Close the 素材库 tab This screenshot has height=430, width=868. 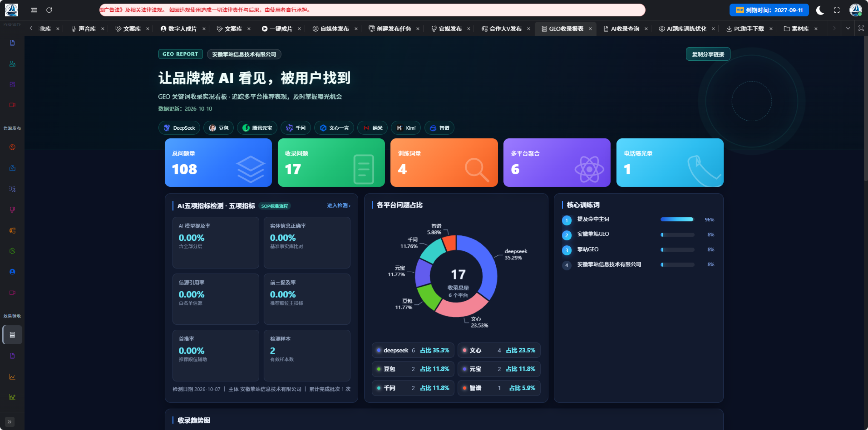click(x=816, y=29)
